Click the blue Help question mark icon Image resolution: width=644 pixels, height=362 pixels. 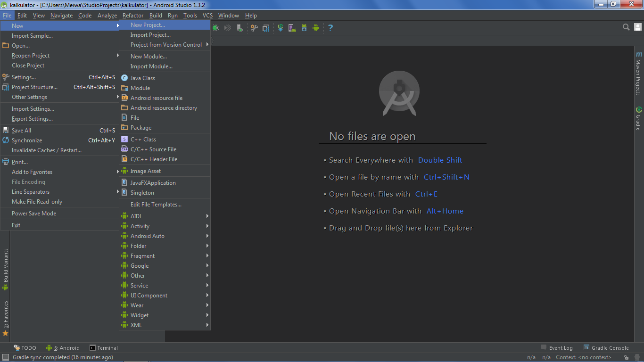coord(330,28)
